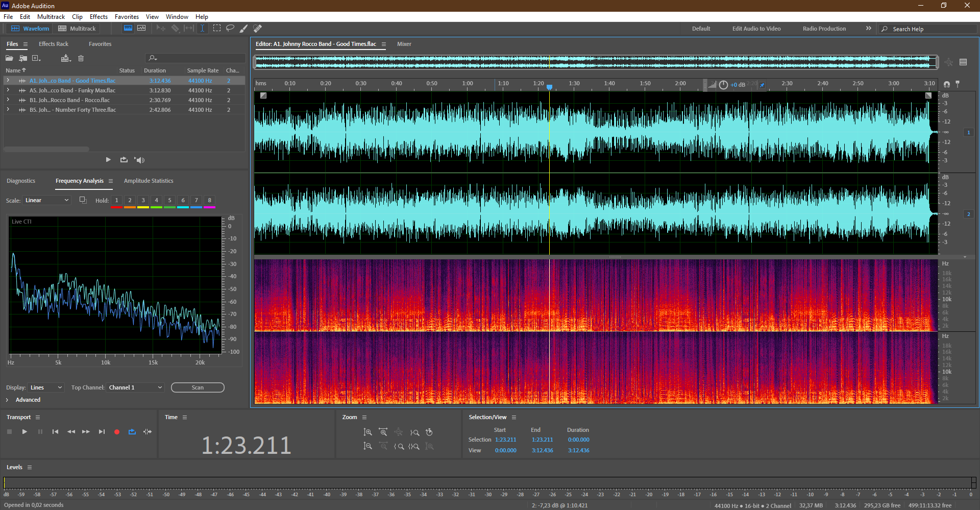Click the Files panel loop playback icon
The height and width of the screenshot is (510, 980).
[124, 160]
